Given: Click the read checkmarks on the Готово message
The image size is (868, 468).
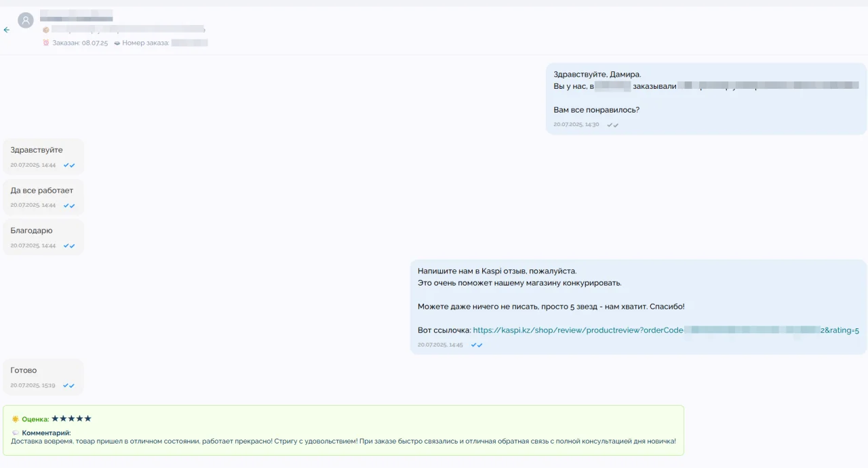Looking at the screenshot, I should pos(69,385).
